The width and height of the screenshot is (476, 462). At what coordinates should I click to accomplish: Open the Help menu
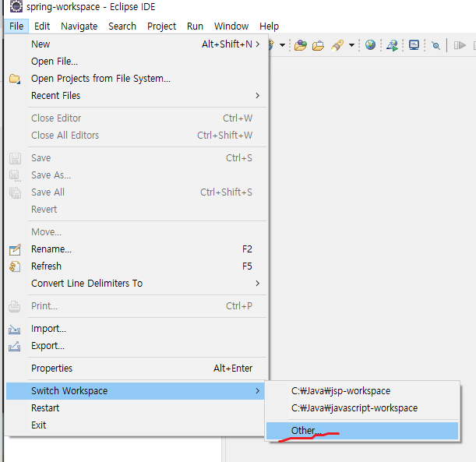269,26
